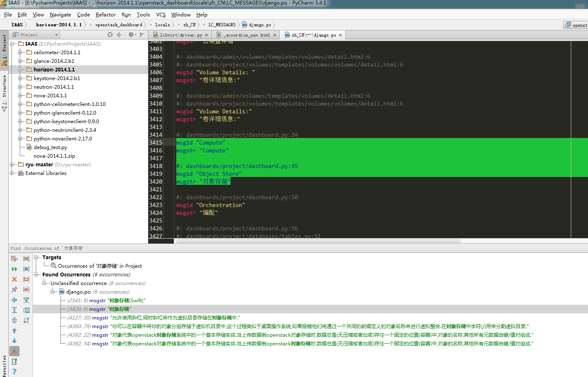Close the find results with red X

click(14, 279)
